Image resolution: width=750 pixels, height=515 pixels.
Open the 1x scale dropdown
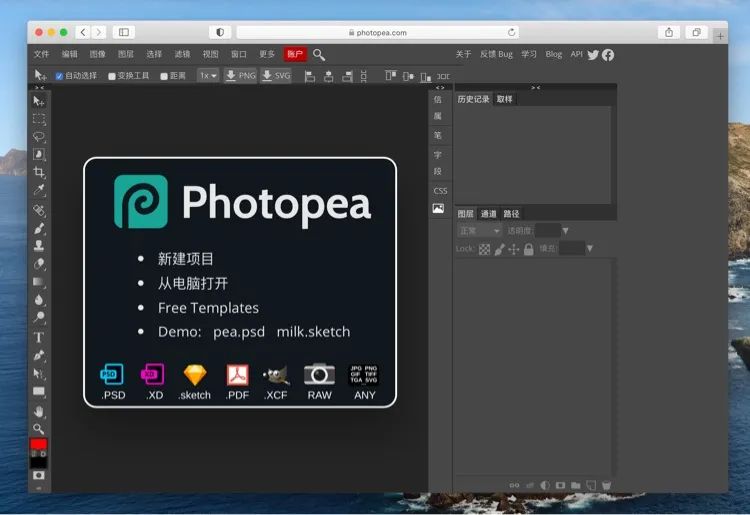[208, 76]
